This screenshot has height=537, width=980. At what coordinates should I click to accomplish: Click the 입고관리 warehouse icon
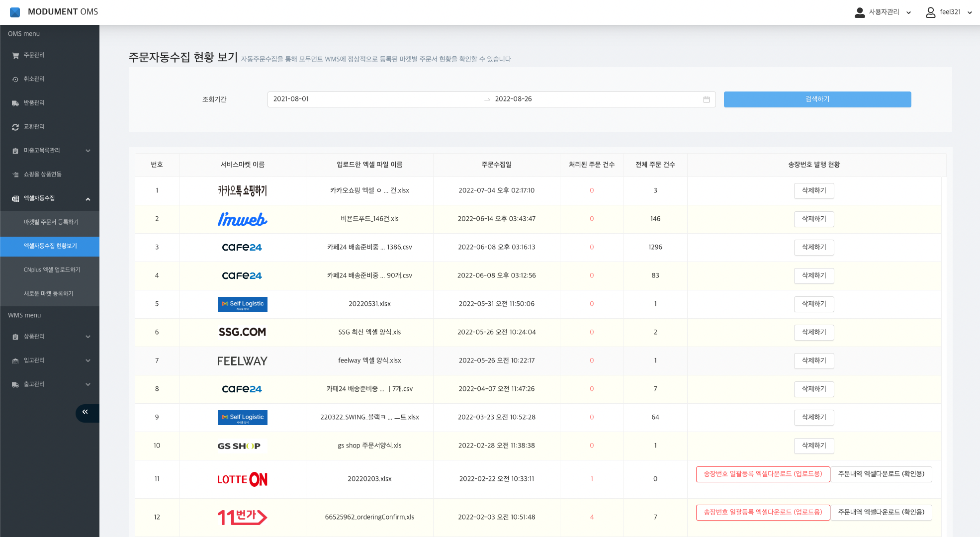(15, 361)
